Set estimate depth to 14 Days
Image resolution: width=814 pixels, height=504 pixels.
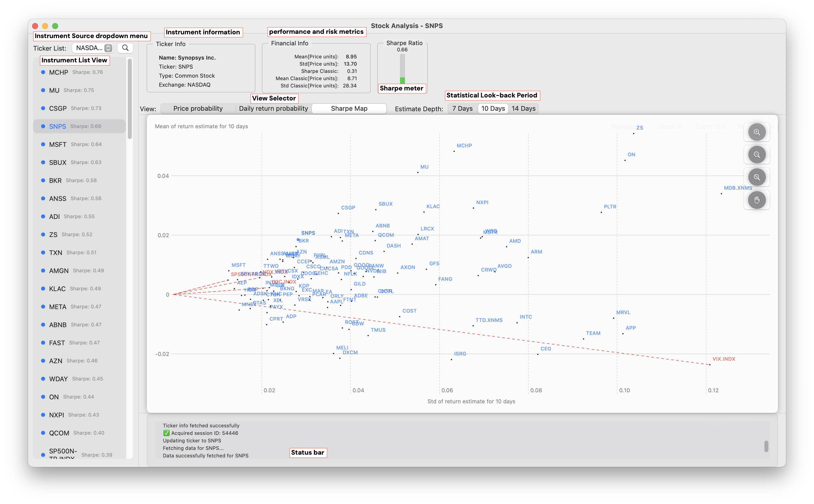coord(523,109)
